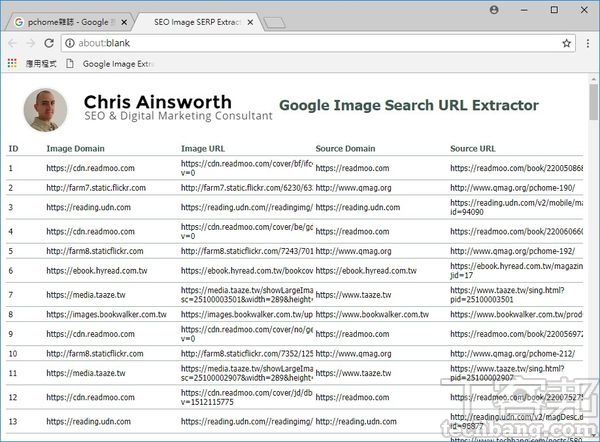Screen dimensions: 600x442
Task: Click row 1 source URL readmoo.com/book
Action: [x=517, y=168]
